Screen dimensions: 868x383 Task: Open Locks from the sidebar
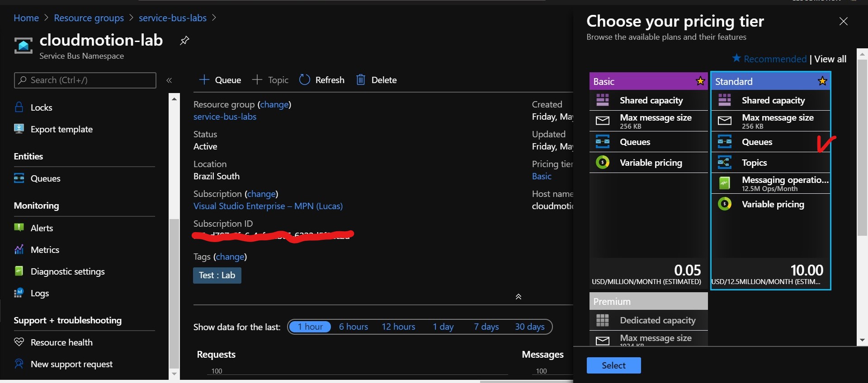41,107
